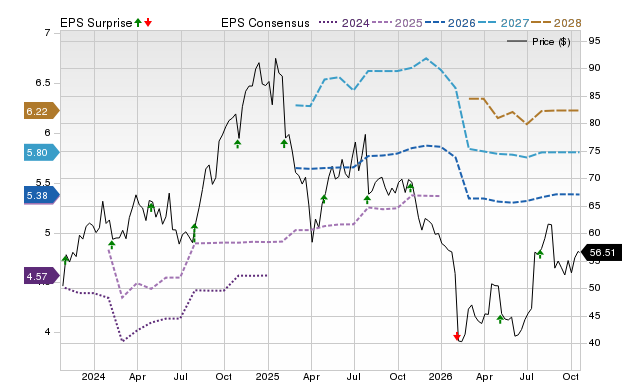Click the black 56.51 current price tag
This screenshot has height=382, width=640.
click(601, 253)
